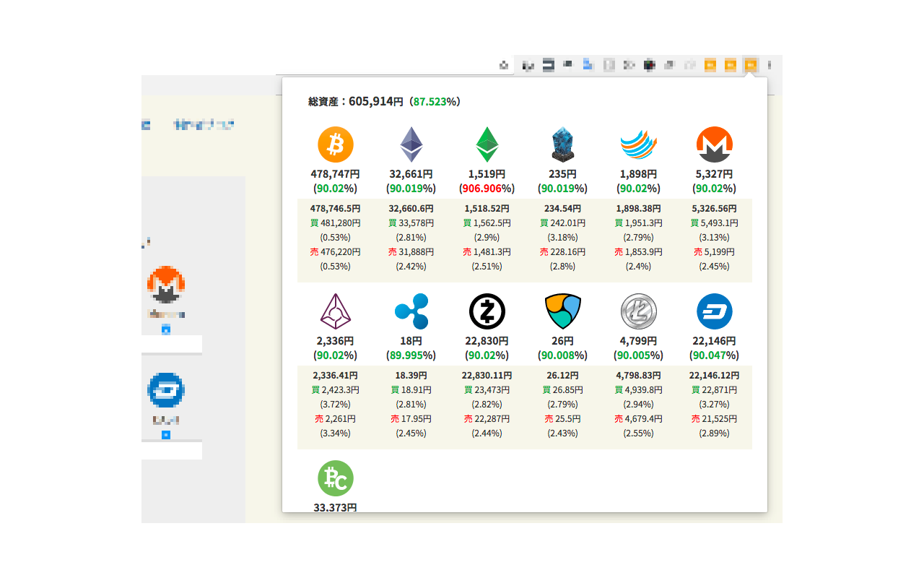Click the Monero holding value 5,327円
Screen dimensions: 924x578
point(715,174)
